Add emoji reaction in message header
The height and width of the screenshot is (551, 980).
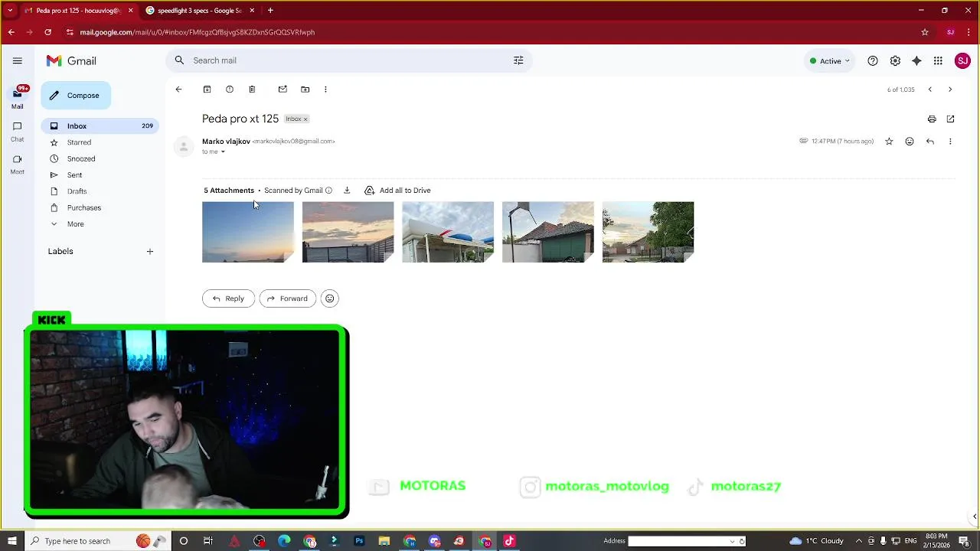point(910,142)
